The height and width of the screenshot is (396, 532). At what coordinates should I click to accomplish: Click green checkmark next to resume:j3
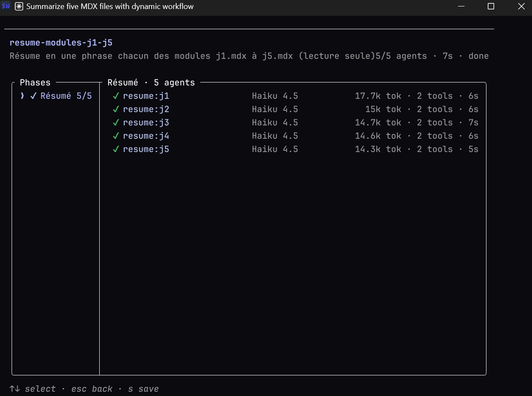coord(116,122)
